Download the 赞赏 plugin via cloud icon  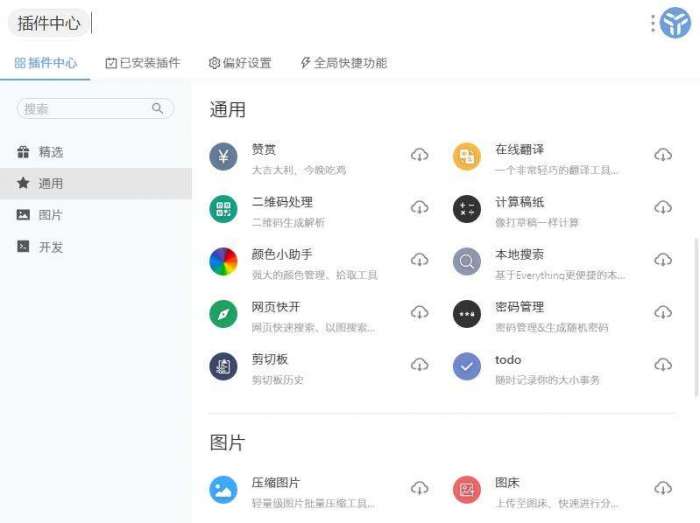420,155
